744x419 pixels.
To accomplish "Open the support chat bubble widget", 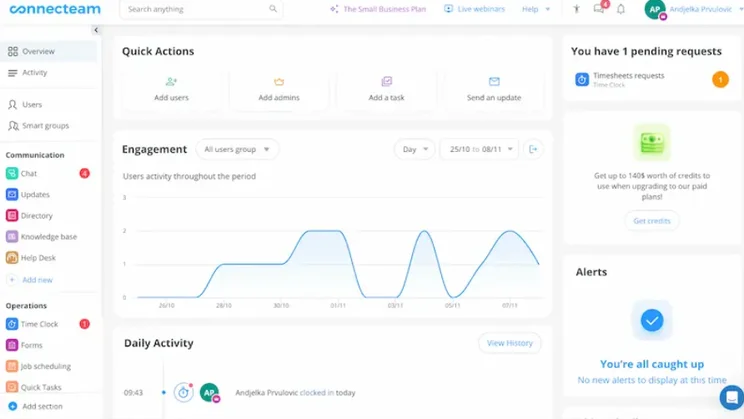I will point(732,397).
